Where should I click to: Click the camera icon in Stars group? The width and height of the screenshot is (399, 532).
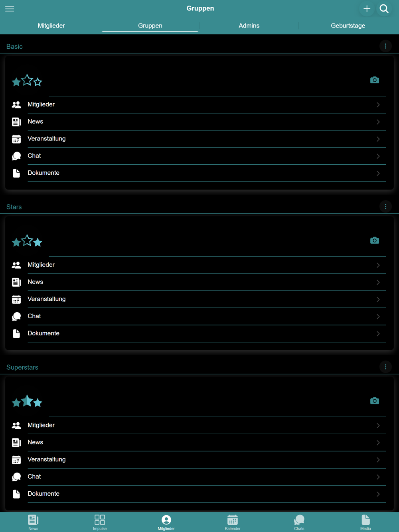(374, 240)
